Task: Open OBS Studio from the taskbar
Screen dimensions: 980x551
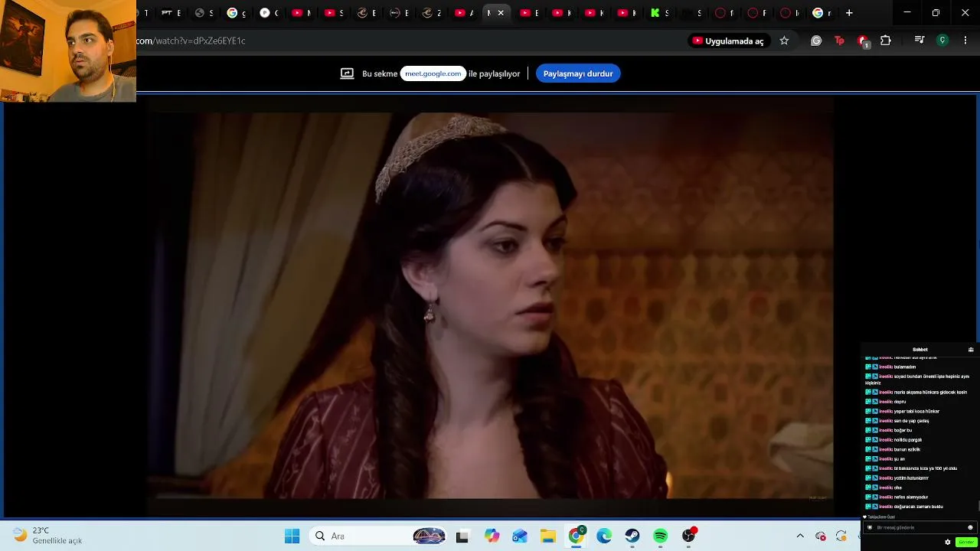Action: tap(689, 536)
